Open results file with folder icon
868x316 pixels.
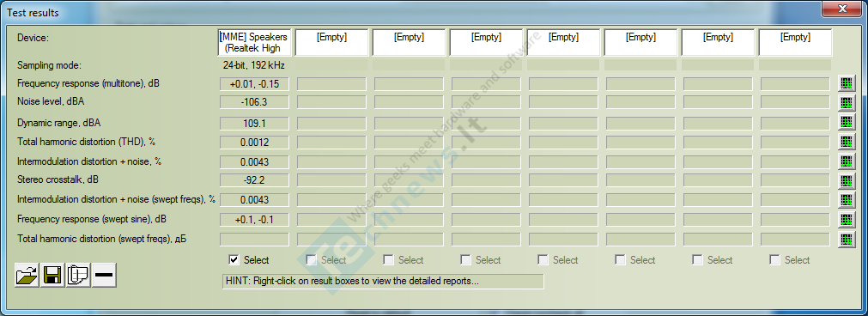[x=27, y=275]
